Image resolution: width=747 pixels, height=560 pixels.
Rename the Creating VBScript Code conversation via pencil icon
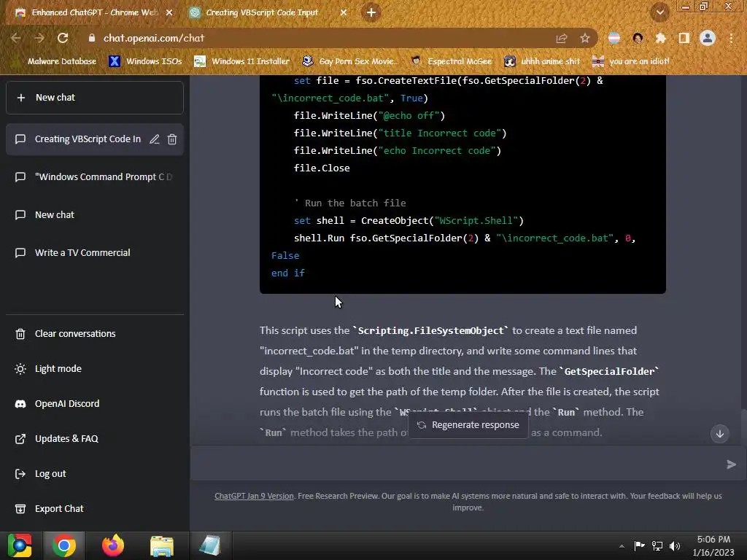point(155,139)
